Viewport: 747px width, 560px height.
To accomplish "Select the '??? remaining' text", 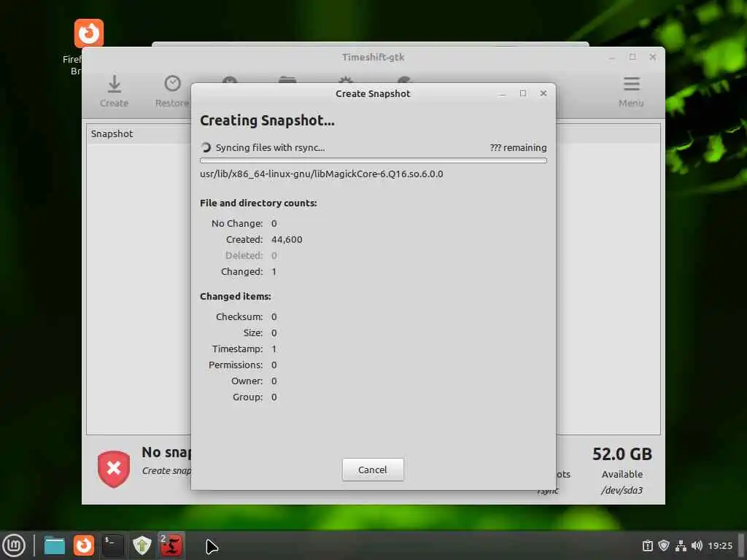I will tap(519, 147).
